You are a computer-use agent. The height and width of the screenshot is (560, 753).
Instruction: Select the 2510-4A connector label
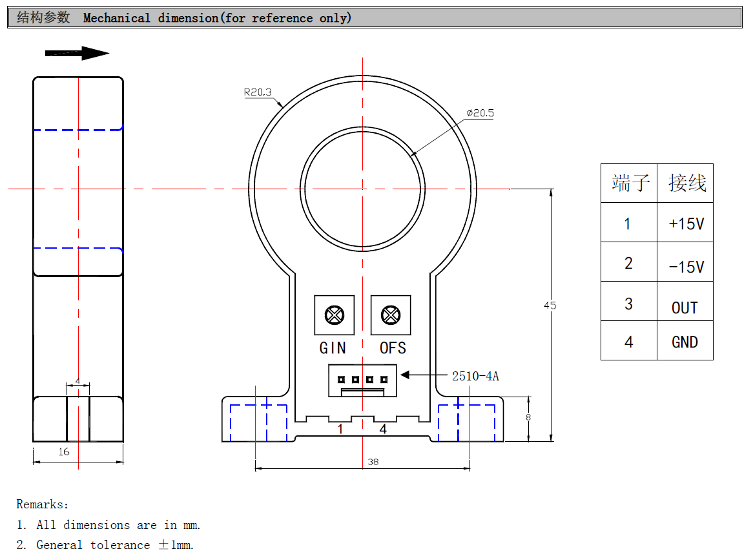475,376
